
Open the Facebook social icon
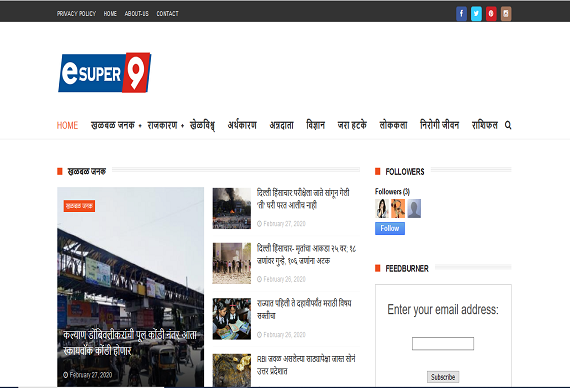point(461,14)
